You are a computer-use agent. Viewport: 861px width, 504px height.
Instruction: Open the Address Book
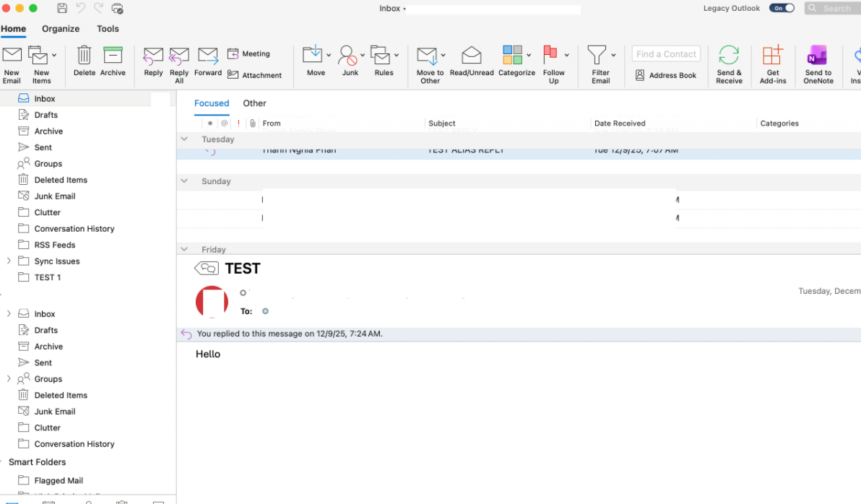(x=665, y=75)
